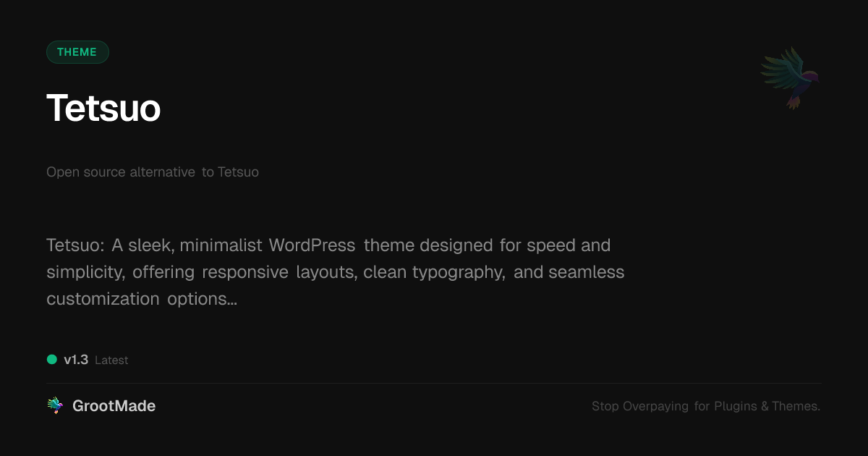Image resolution: width=868 pixels, height=456 pixels.
Task: Click 'Plugins' in the footer tagline
Action: pos(736,406)
